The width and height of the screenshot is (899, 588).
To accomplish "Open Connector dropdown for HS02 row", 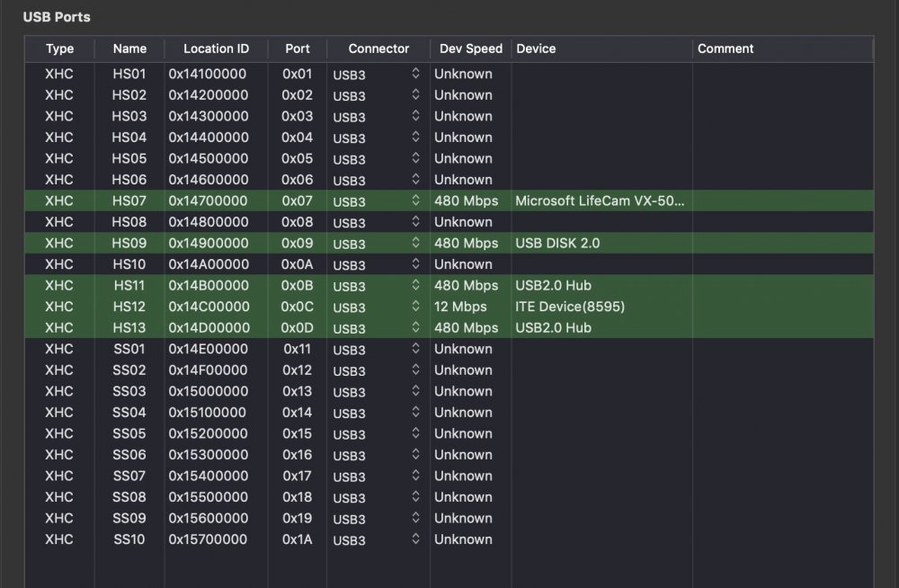I will click(378, 95).
